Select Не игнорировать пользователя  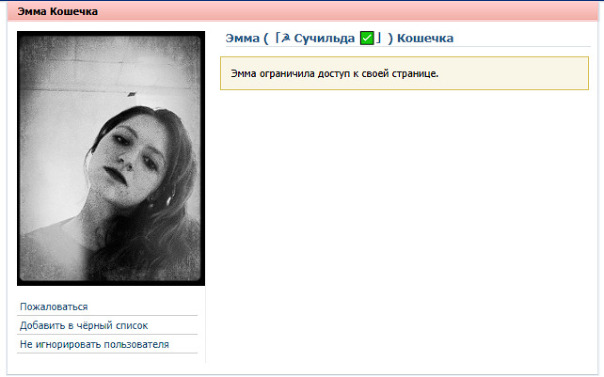[x=94, y=344]
